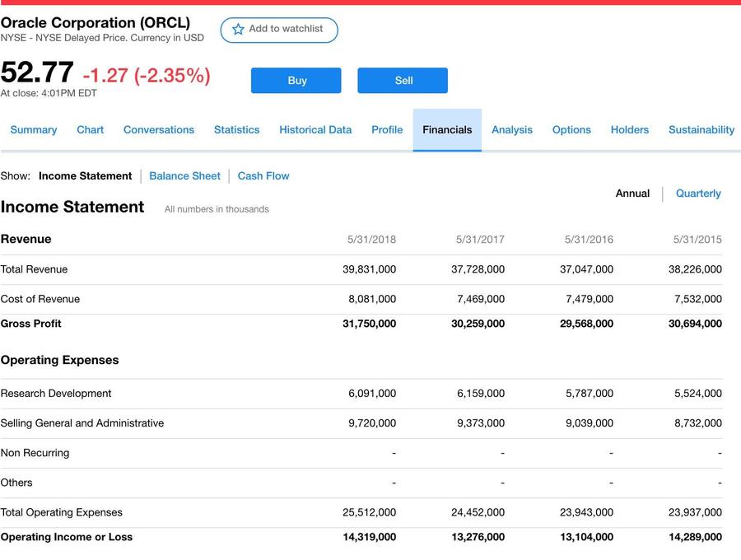Screen dimensions: 741x560
Task: Click the star icon in Add to watchlist
Action: coord(238,30)
